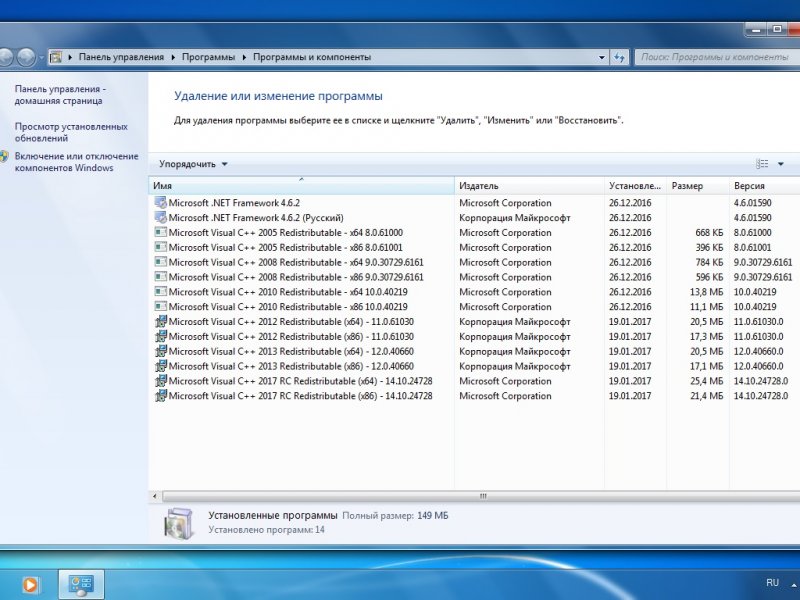800x600 pixels.
Task: Click the Forward navigation arrow button
Action: [26, 57]
